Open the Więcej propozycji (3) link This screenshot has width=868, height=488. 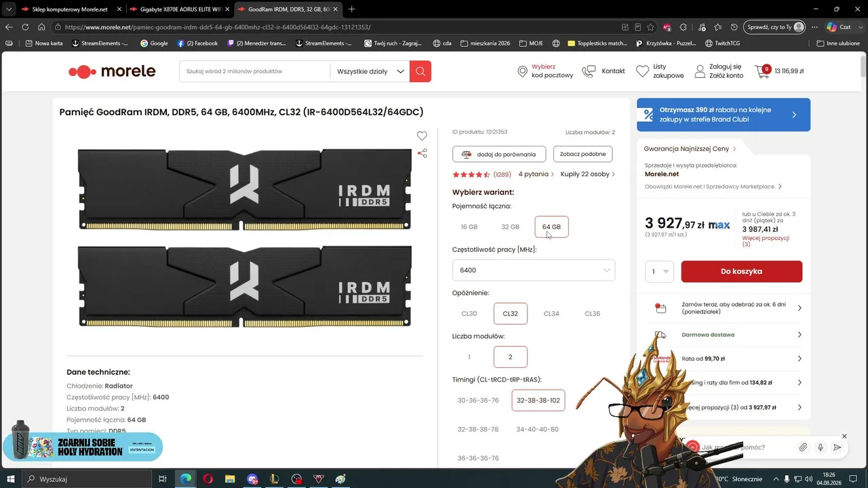coord(766,241)
